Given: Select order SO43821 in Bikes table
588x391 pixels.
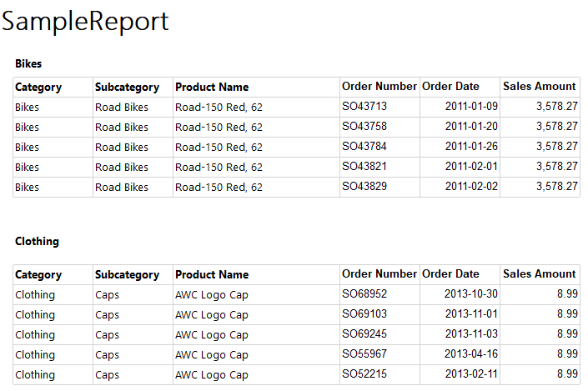Looking at the screenshot, I should 364,167.
